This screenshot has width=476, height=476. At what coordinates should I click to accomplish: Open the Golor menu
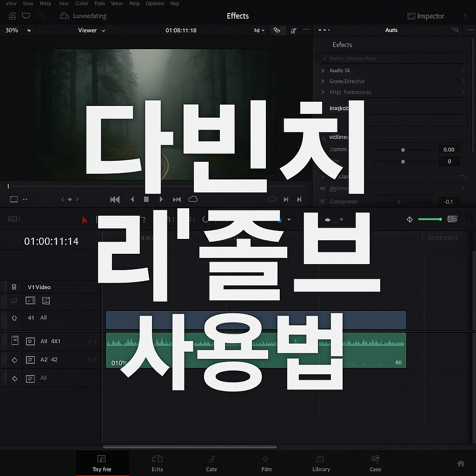click(x=82, y=3)
